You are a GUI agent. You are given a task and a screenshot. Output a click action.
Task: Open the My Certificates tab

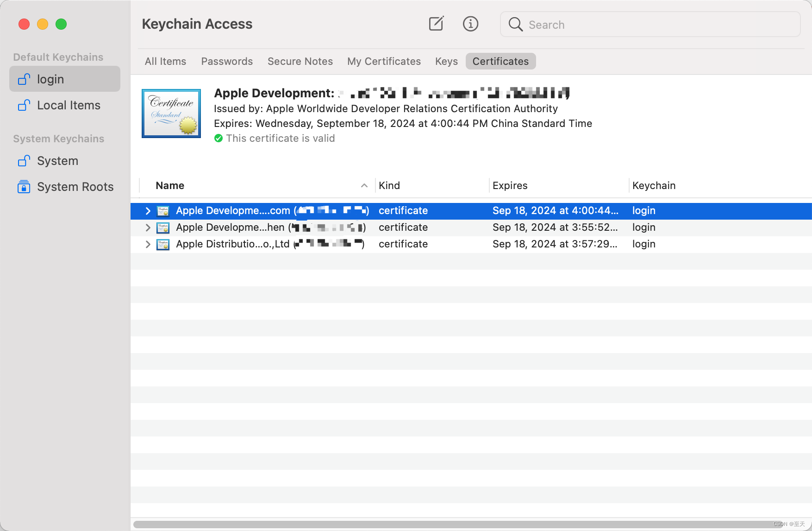click(x=384, y=61)
